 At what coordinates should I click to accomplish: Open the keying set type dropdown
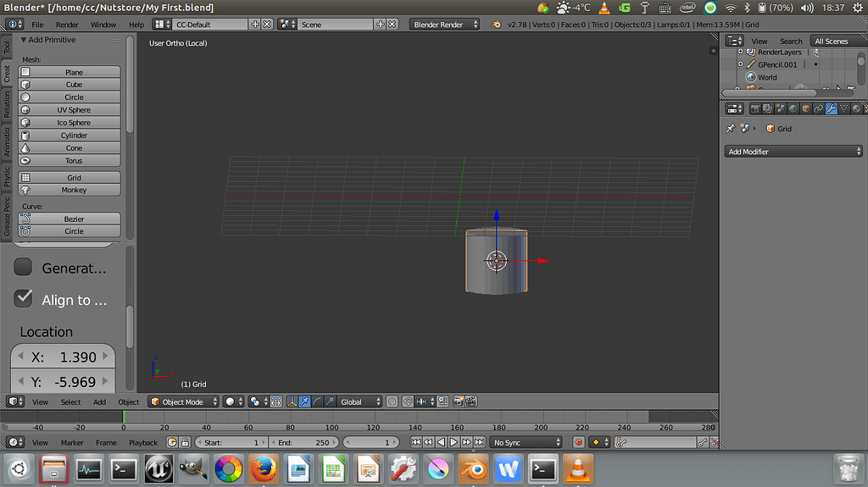click(599, 442)
